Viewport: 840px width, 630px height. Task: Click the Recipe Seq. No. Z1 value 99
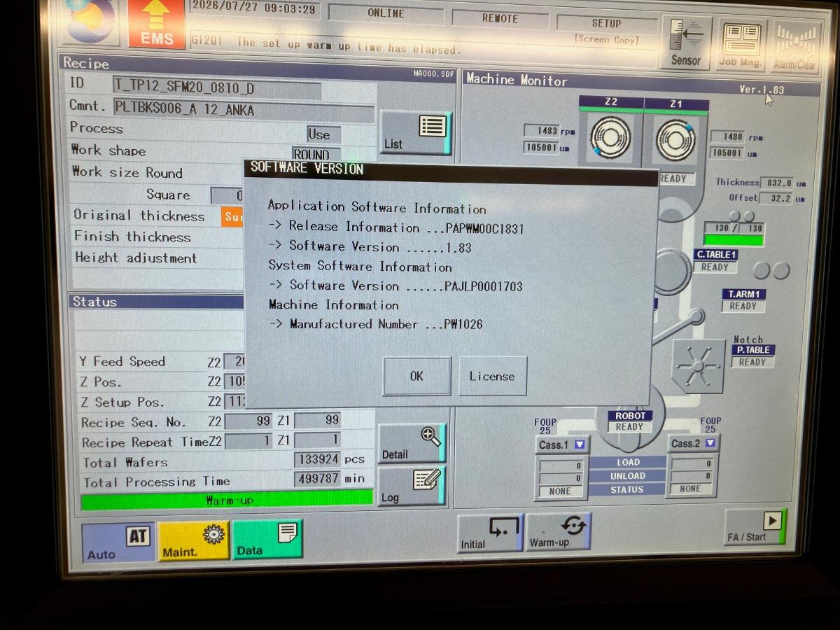318,420
